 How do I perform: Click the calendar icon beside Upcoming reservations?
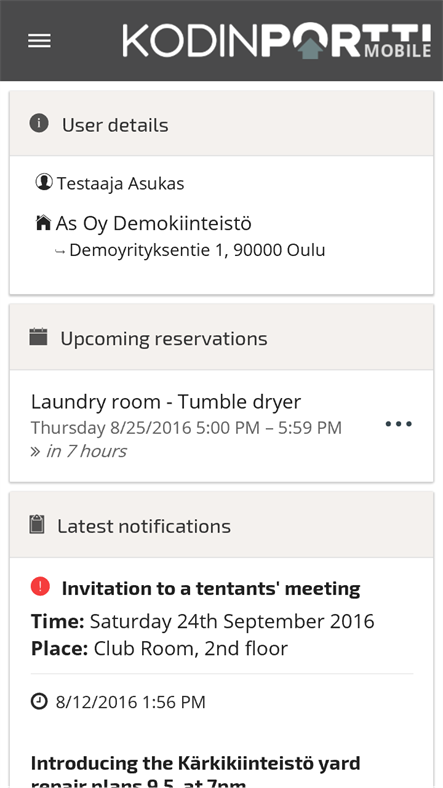[38, 337]
